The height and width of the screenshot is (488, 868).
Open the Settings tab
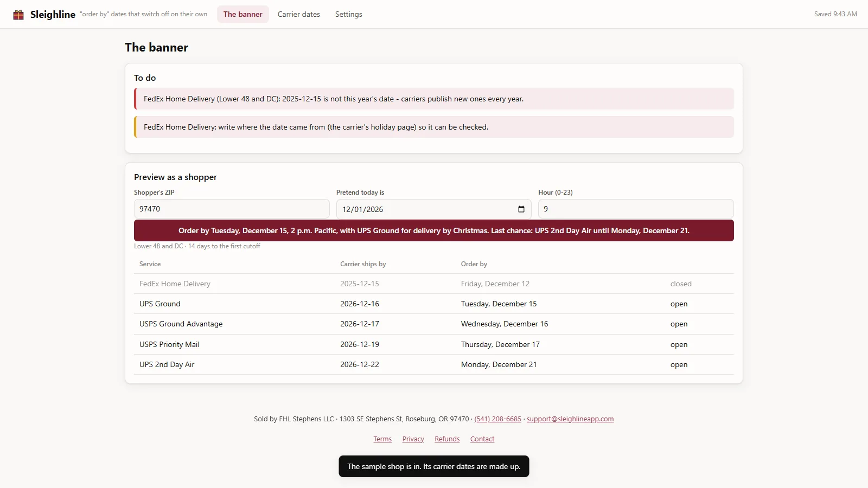pos(348,14)
